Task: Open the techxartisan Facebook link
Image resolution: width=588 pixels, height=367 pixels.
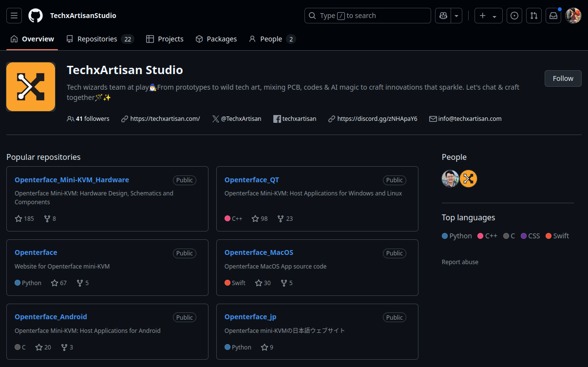Action: [x=299, y=119]
